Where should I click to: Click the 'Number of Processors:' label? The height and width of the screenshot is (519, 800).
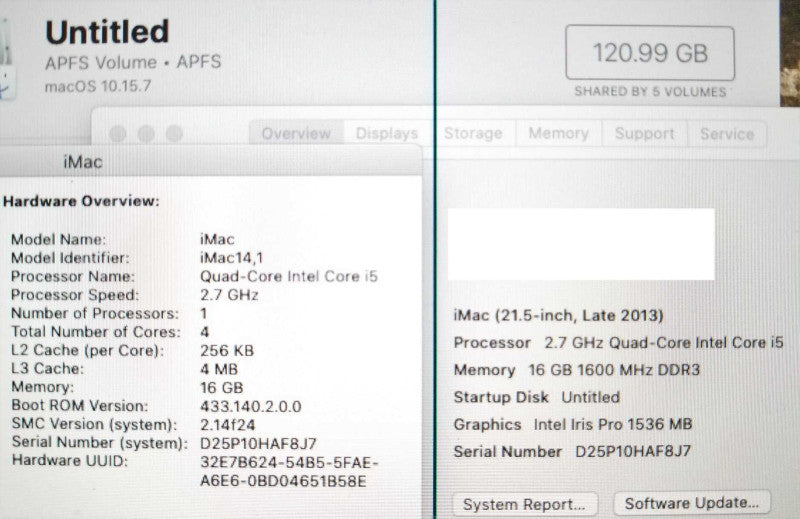click(95, 313)
